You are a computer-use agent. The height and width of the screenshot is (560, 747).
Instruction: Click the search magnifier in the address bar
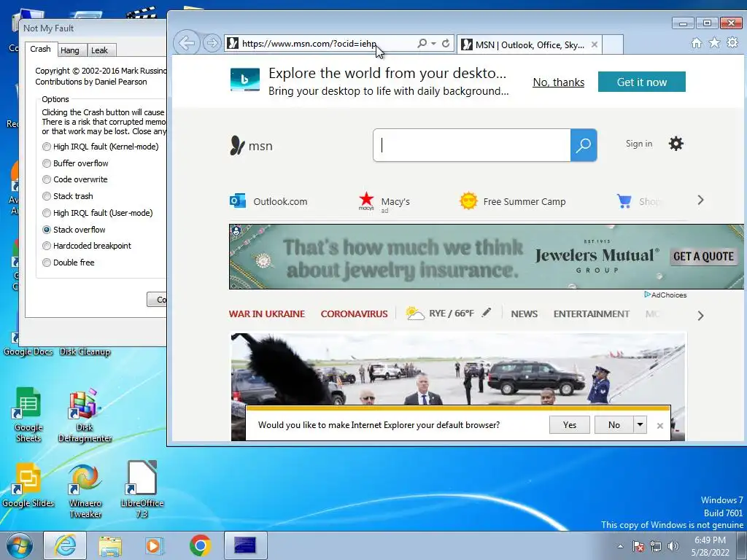click(422, 43)
